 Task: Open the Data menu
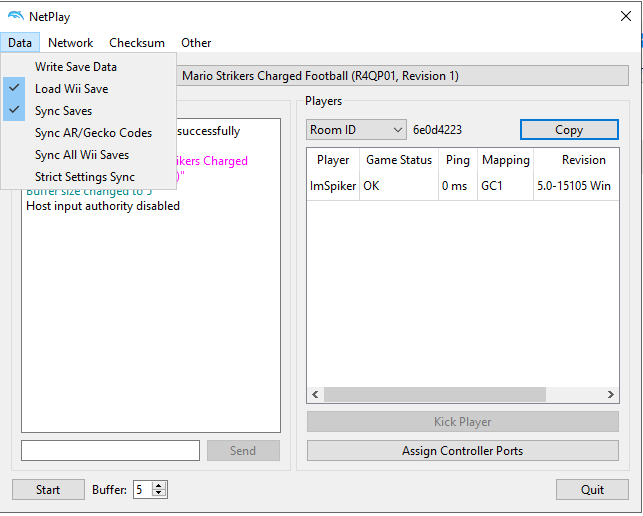click(x=20, y=43)
